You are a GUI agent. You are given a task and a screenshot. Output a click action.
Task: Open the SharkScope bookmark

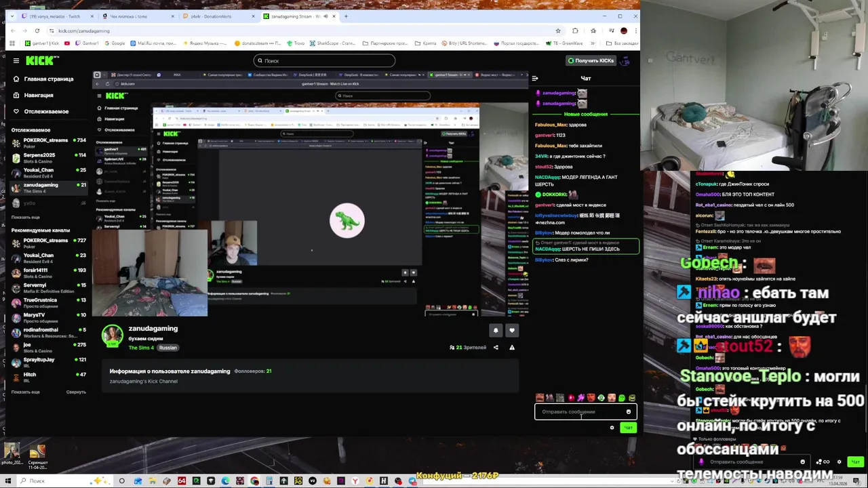[x=332, y=43]
